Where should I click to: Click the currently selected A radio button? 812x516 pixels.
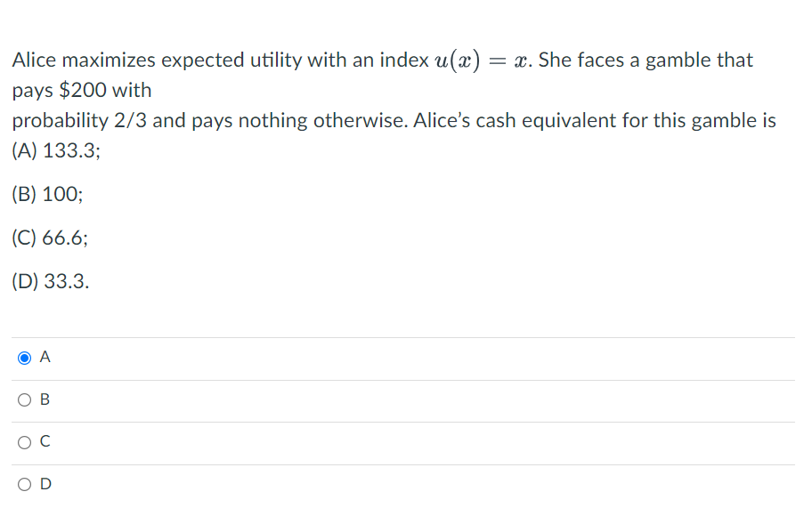[24, 357]
